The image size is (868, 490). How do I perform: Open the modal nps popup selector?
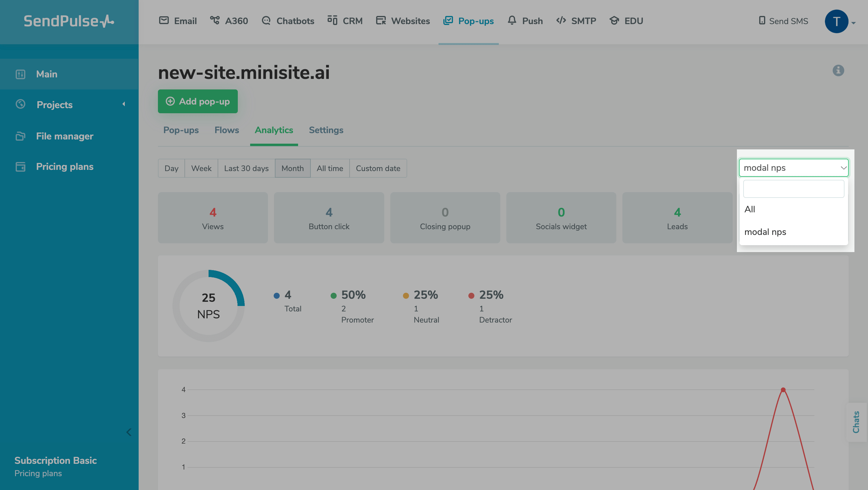(793, 168)
